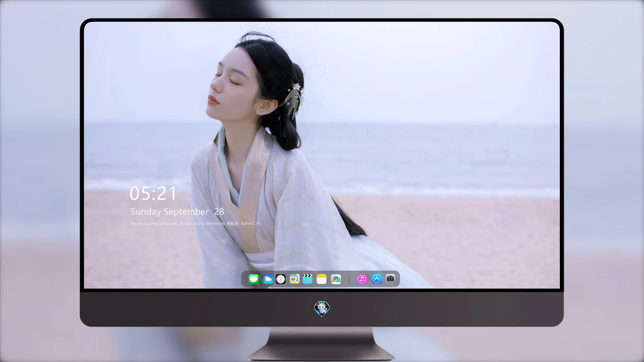644x362 pixels.
Task: Open the Newsstand app icon in dock
Action: pyautogui.click(x=336, y=279)
